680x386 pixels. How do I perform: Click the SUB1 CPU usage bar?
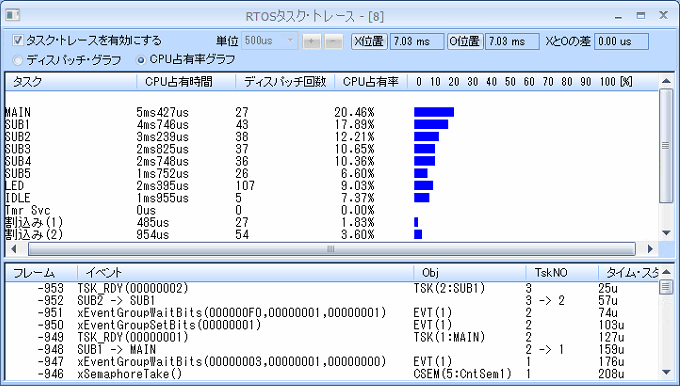tap(431, 124)
